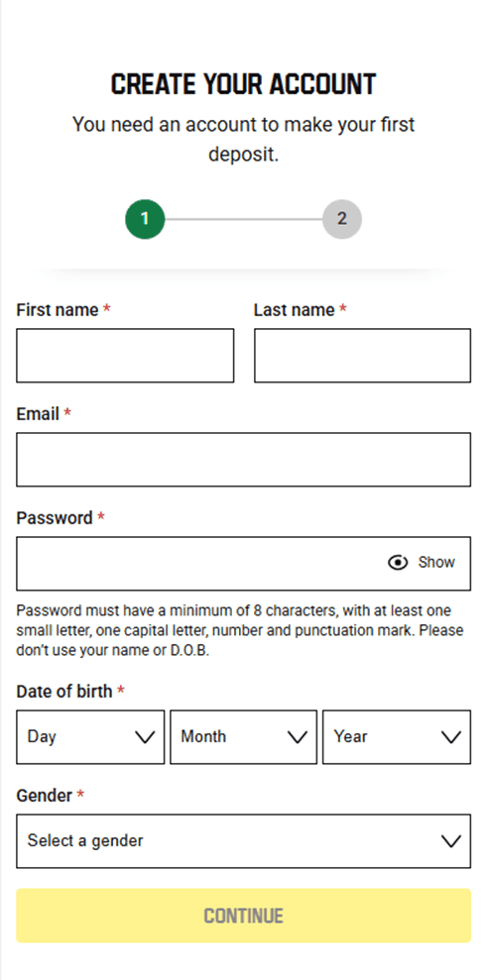Expand the Select a gender dropdown
The image size is (486, 980).
(x=243, y=841)
